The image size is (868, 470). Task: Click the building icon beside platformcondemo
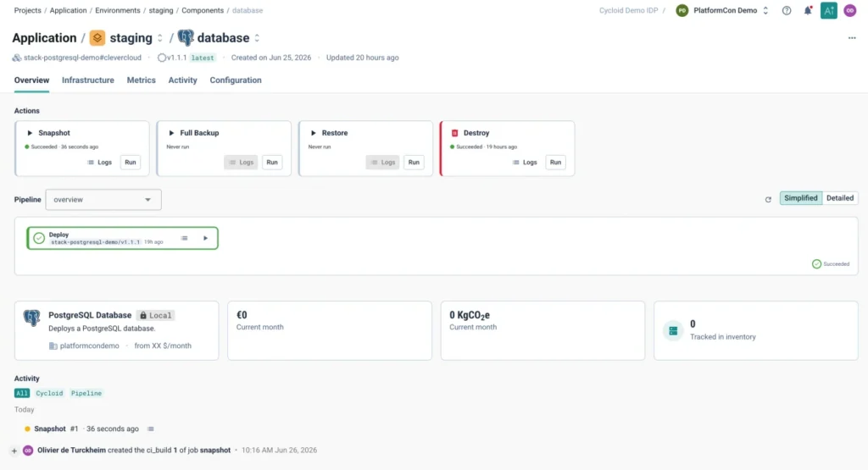[53, 346]
